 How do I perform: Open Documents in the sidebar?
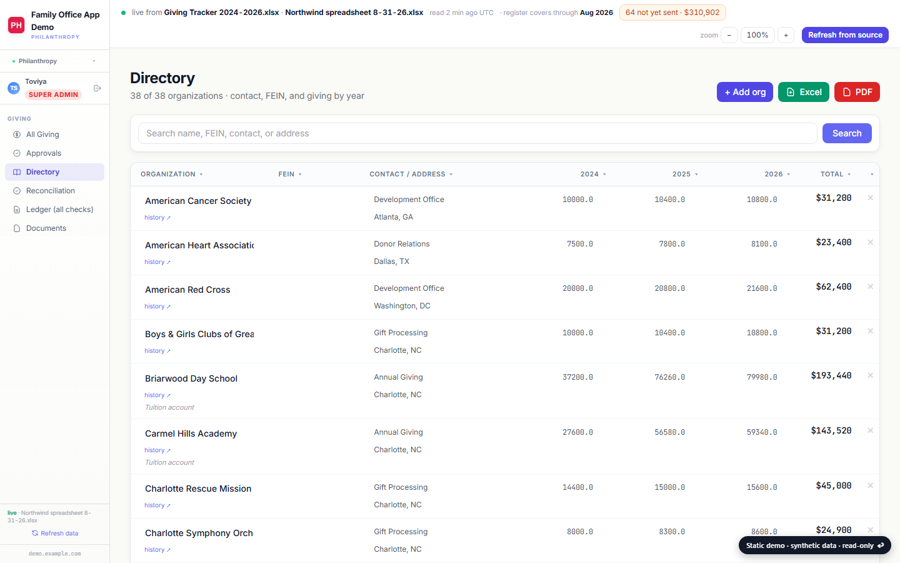(55, 228)
